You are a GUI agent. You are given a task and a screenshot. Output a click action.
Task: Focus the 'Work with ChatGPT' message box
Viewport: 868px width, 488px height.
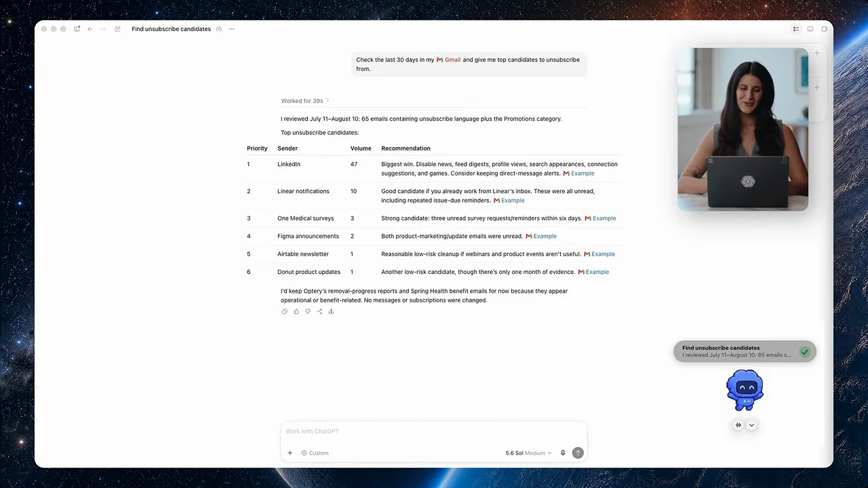click(433, 431)
